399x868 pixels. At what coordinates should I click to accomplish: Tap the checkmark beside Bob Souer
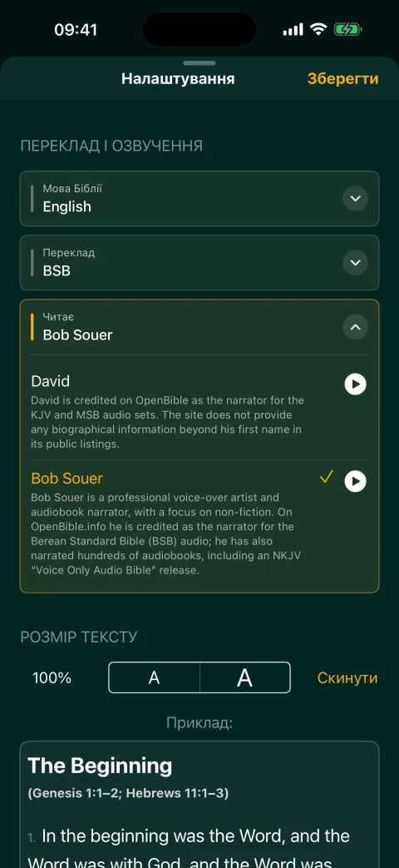327,477
